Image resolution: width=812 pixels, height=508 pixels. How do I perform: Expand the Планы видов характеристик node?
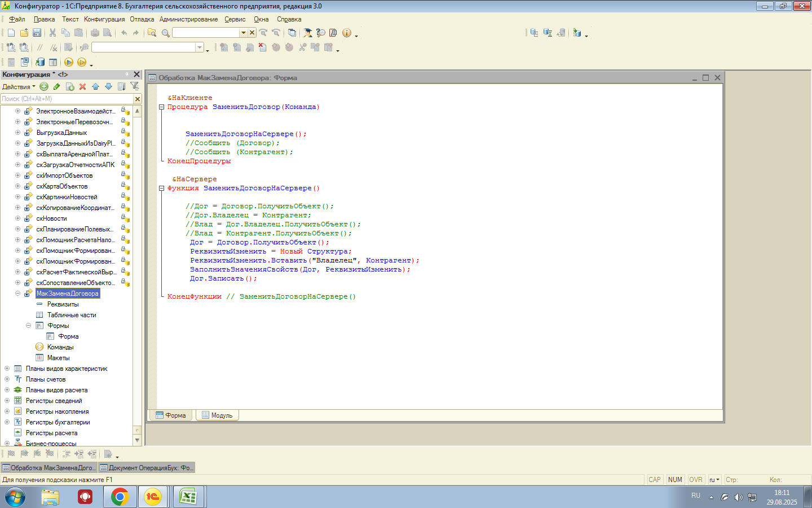coord(7,369)
